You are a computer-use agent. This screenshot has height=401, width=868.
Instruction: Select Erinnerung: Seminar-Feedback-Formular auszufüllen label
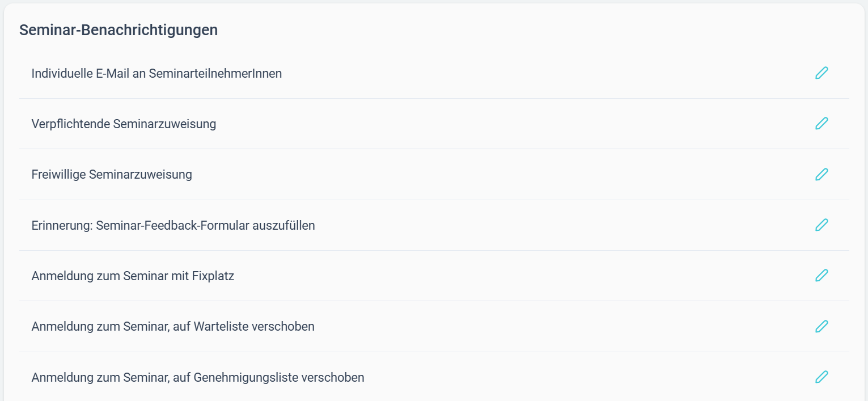(x=173, y=225)
